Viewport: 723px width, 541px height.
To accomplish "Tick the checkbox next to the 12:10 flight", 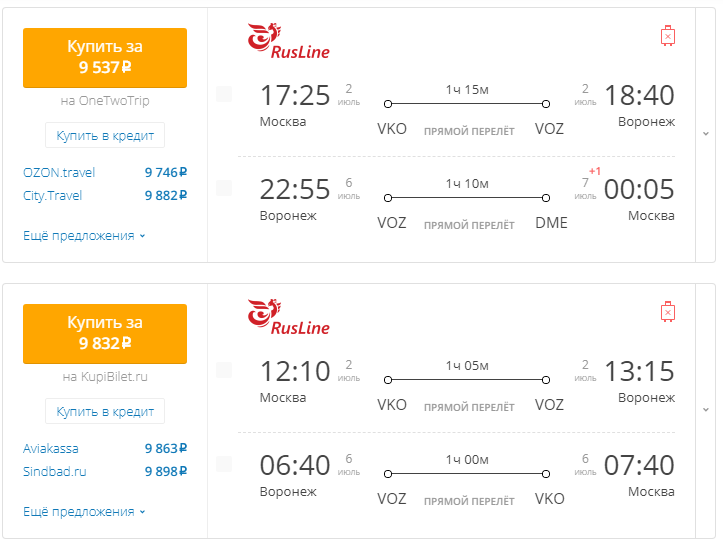I will [224, 371].
